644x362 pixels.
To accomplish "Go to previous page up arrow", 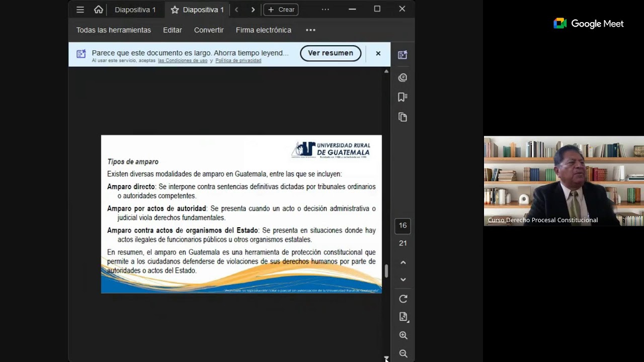I will click(403, 262).
